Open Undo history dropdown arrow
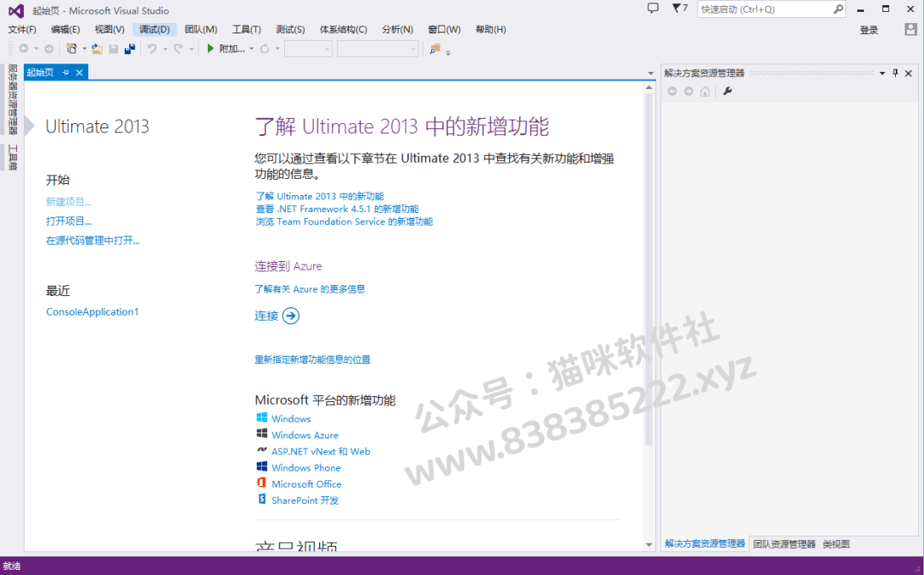Screen dimensions: 924x575 tap(165, 49)
